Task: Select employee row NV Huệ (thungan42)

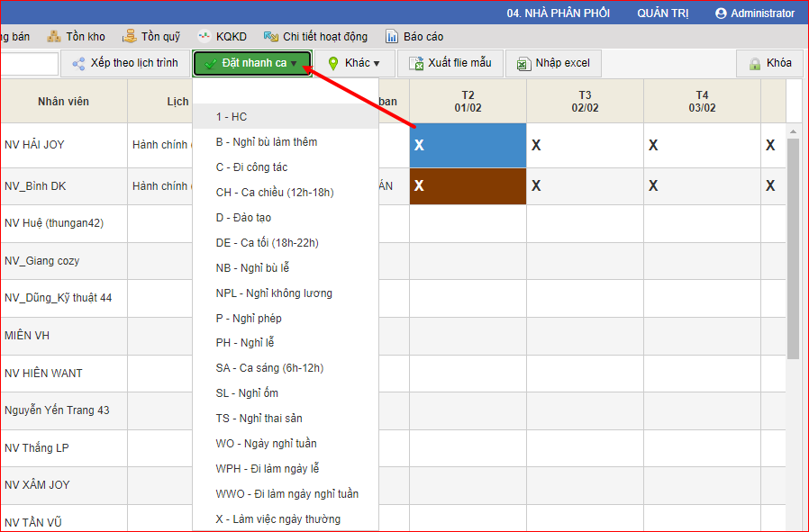Action: click(54, 223)
